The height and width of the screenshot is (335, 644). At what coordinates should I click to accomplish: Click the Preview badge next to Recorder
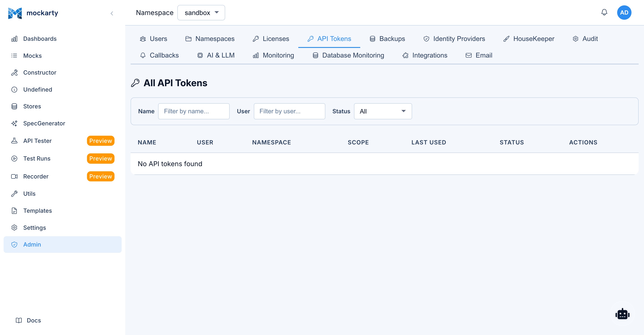[100, 176]
